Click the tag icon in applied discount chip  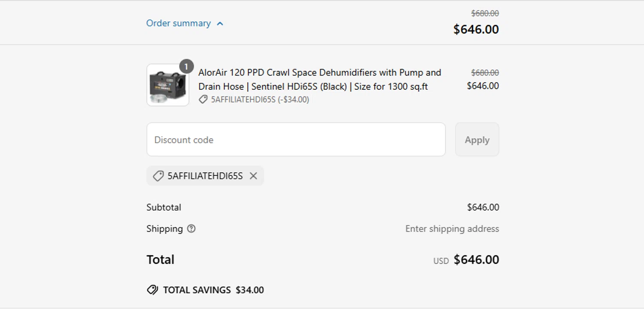tap(158, 176)
